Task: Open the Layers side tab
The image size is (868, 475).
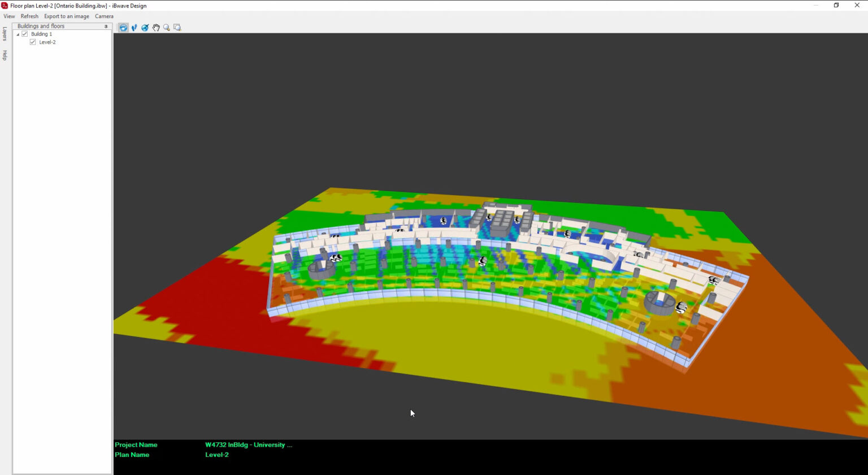Action: click(5, 33)
